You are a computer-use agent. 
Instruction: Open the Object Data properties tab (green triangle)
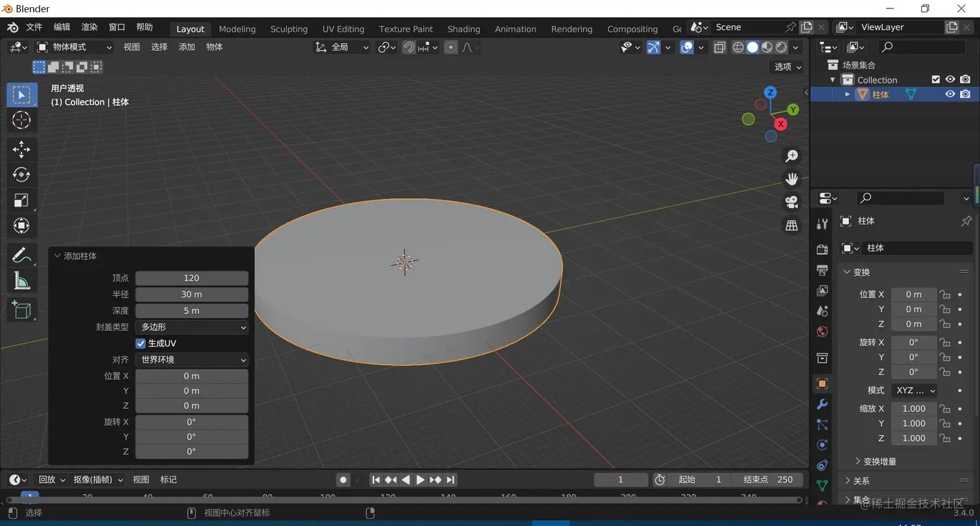pyautogui.click(x=822, y=485)
